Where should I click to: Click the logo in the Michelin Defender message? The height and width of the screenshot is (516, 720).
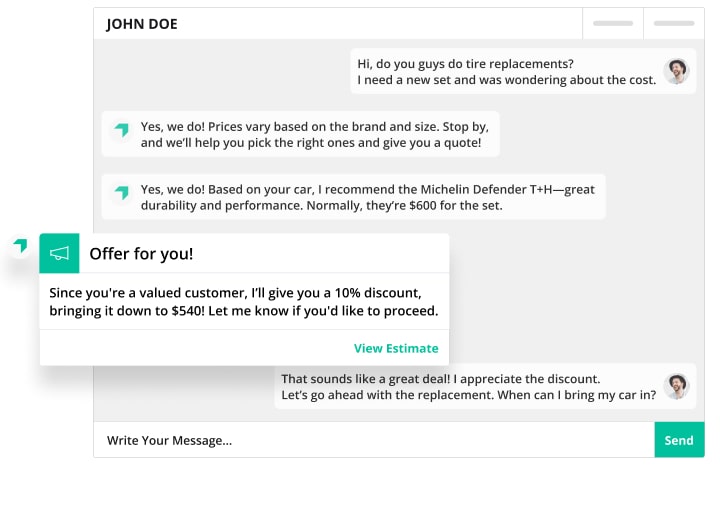tap(122, 193)
